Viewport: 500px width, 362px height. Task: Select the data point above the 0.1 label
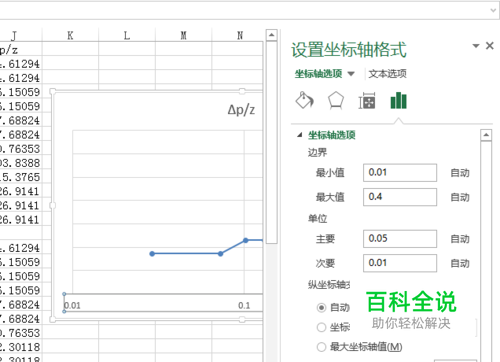pos(246,240)
